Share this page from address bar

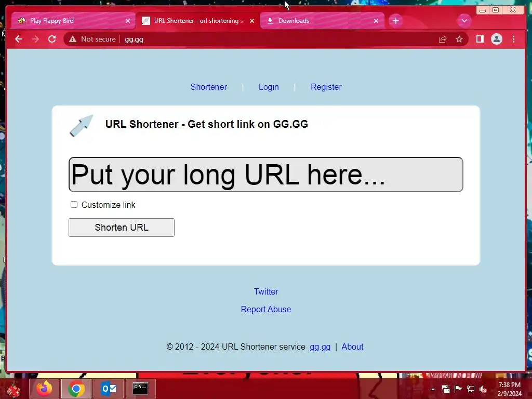443,39
